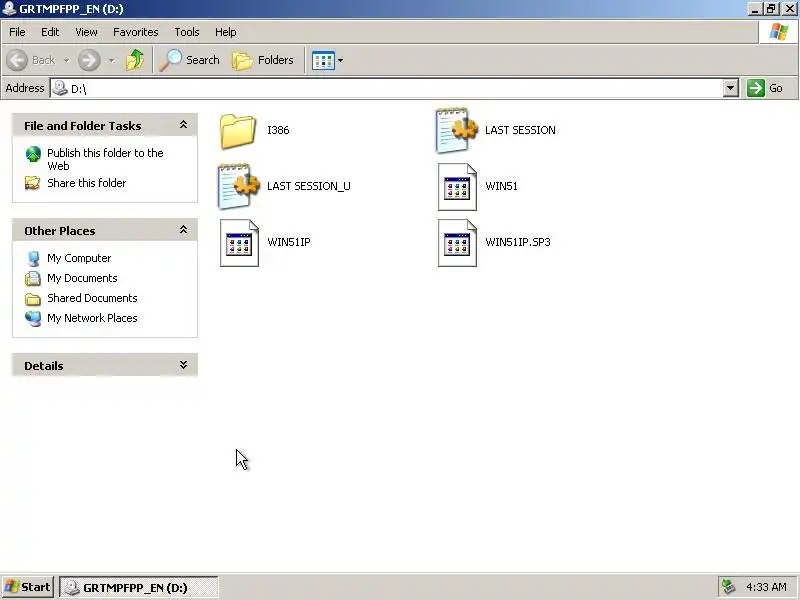Viewport: 800px width, 600px height.
Task: Click the My Documents sidebar icon
Action: click(x=33, y=279)
